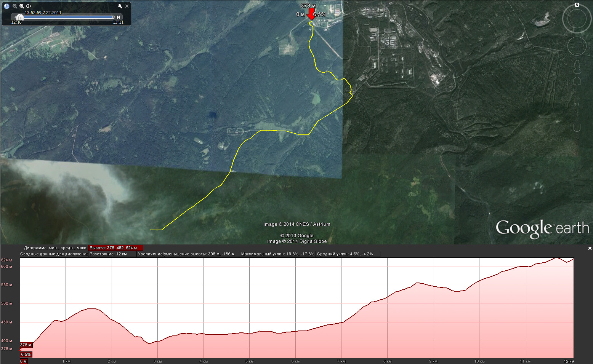
Task: Zoom in the time slider range
Action: (x=22, y=6)
